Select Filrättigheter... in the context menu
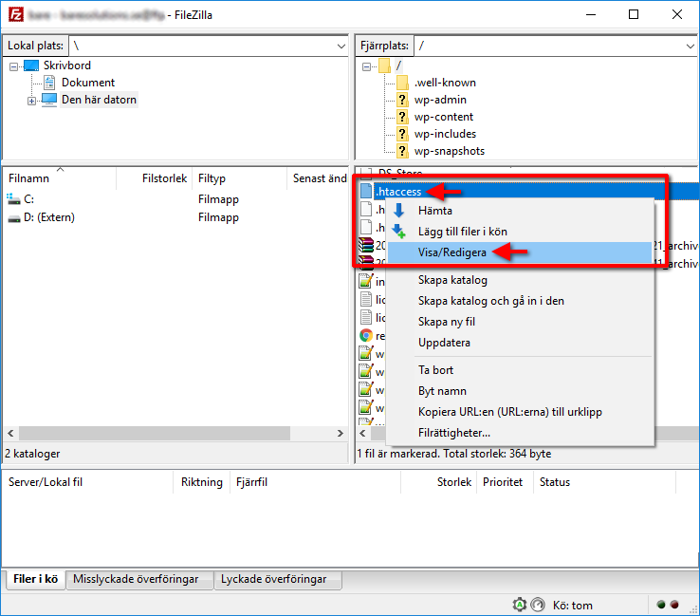 [x=454, y=433]
